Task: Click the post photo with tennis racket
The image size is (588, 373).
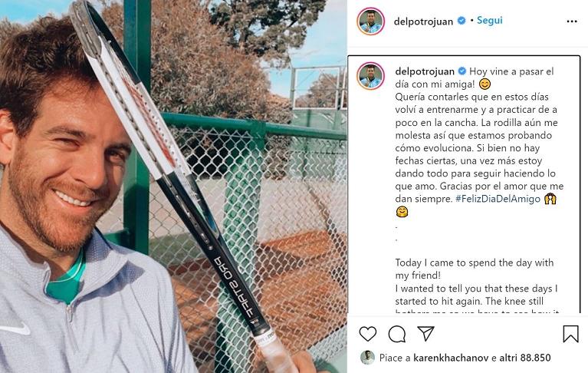Action: coord(173,186)
